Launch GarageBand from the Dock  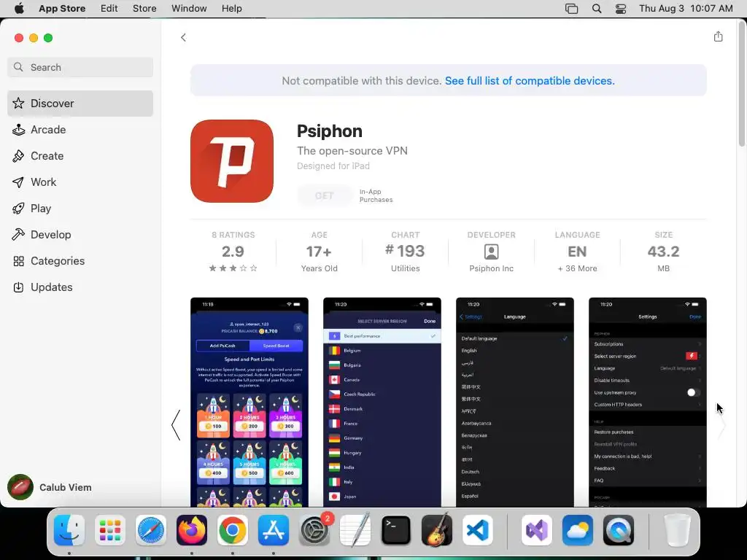pos(437,530)
